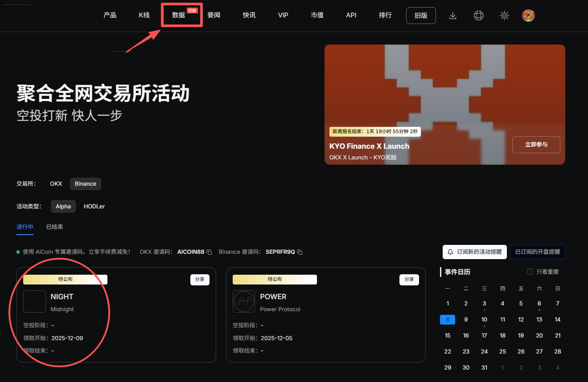588x382 pixels.
Task: Click the NIGHT token logo
Action: [34, 301]
